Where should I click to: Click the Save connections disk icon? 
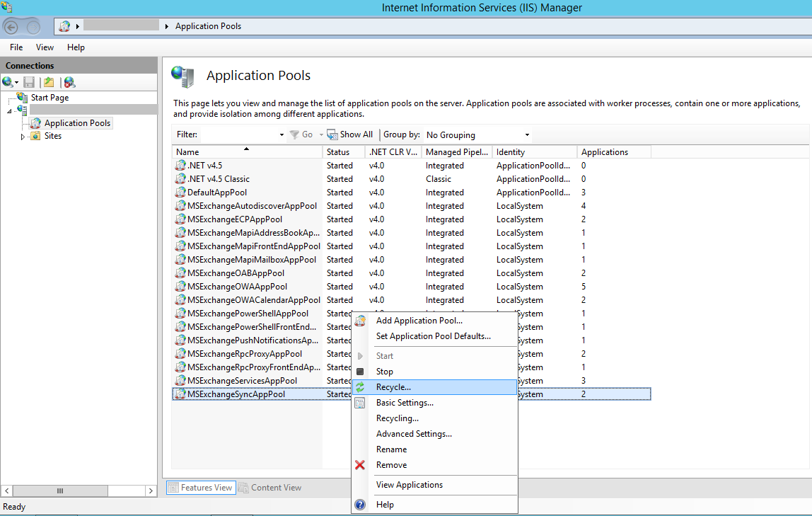coord(29,82)
